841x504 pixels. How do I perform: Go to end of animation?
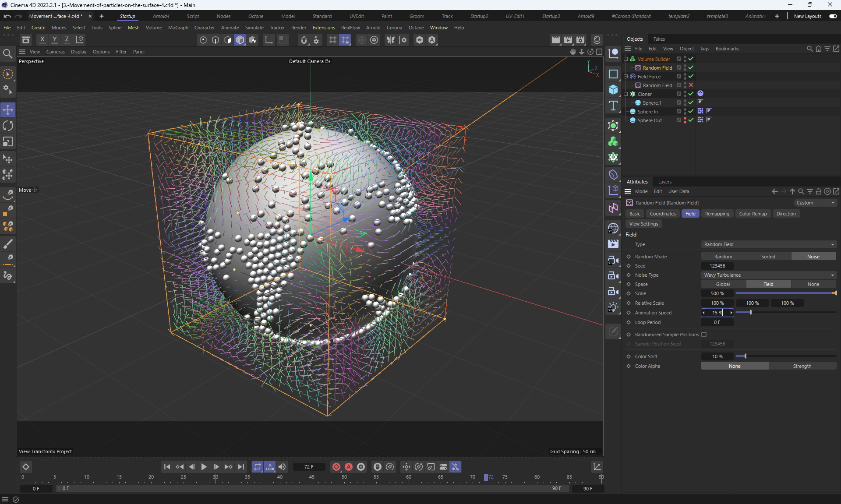[x=241, y=467]
